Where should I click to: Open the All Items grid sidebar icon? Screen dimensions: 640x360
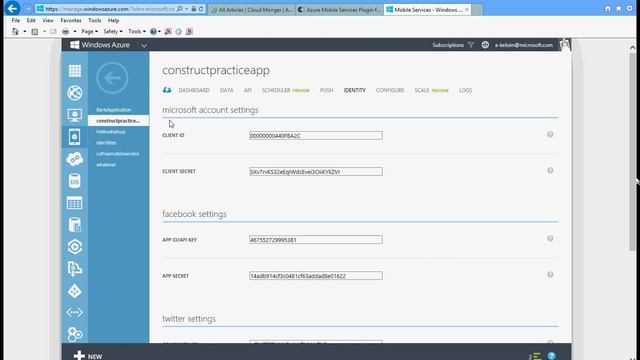point(75,71)
